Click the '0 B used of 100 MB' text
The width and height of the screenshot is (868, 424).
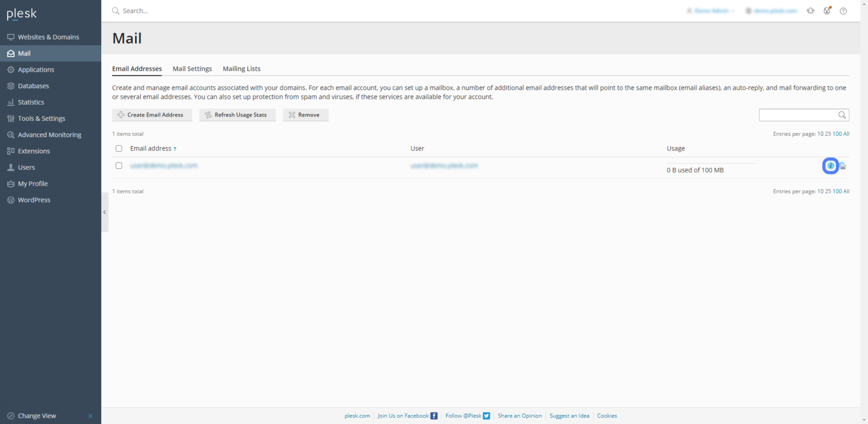tap(695, 170)
